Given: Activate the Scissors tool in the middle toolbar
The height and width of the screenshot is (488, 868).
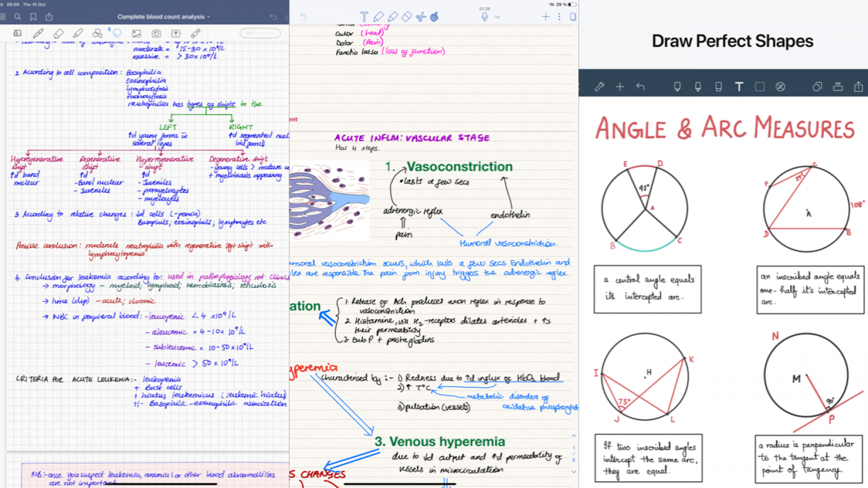Looking at the screenshot, I should 420,17.
